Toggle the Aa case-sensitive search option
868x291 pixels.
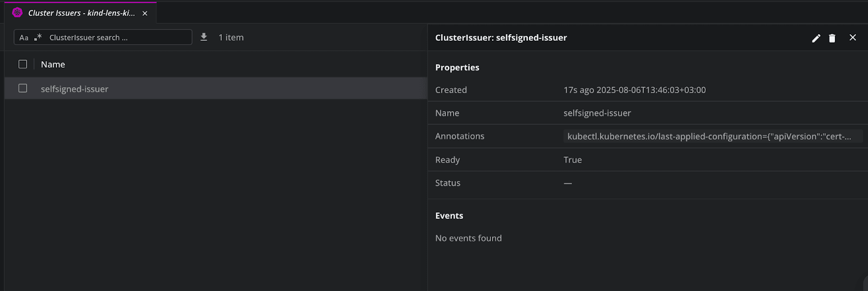point(24,37)
